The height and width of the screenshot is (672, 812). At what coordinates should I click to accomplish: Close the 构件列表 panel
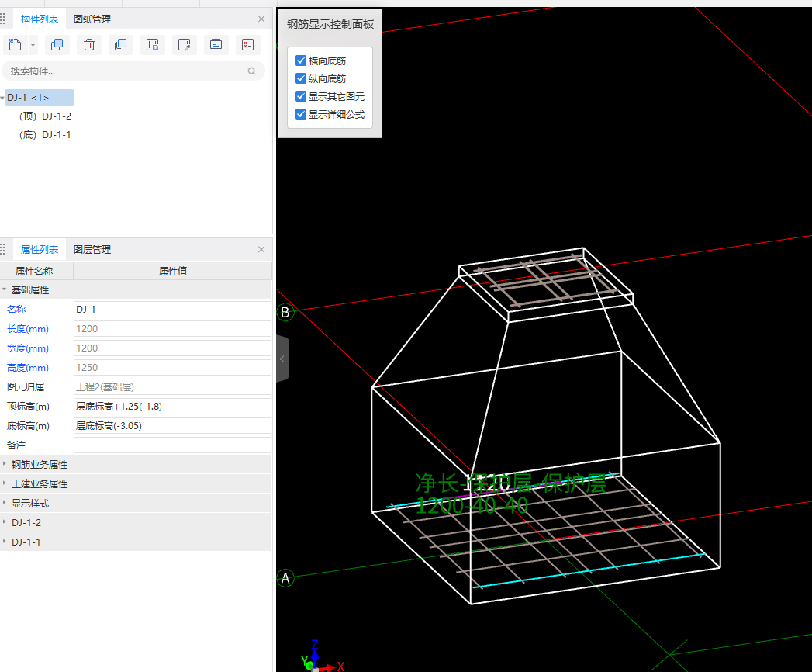click(261, 19)
